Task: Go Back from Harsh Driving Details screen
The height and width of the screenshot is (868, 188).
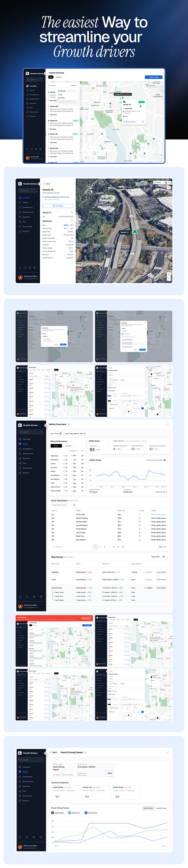Action: pyautogui.click(x=54, y=752)
